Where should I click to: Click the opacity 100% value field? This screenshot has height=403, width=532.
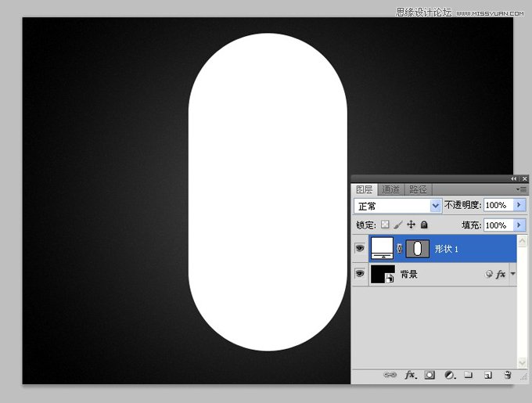[498, 205]
